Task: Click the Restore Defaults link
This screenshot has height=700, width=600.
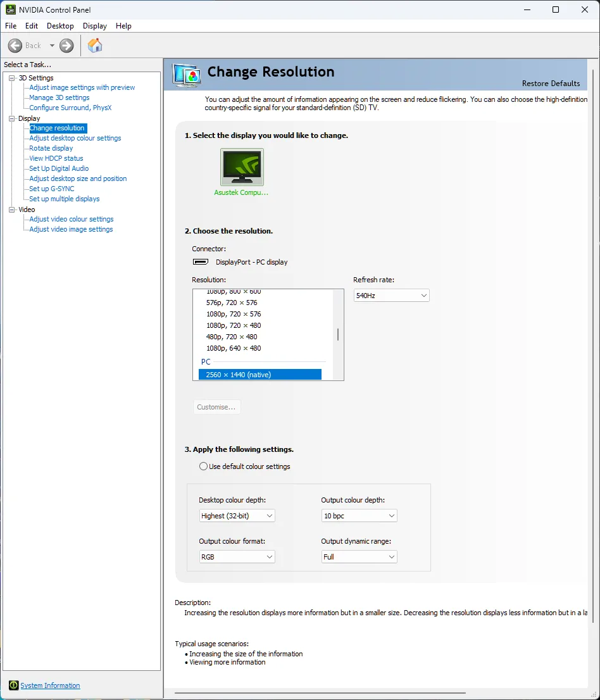Action: tap(551, 84)
